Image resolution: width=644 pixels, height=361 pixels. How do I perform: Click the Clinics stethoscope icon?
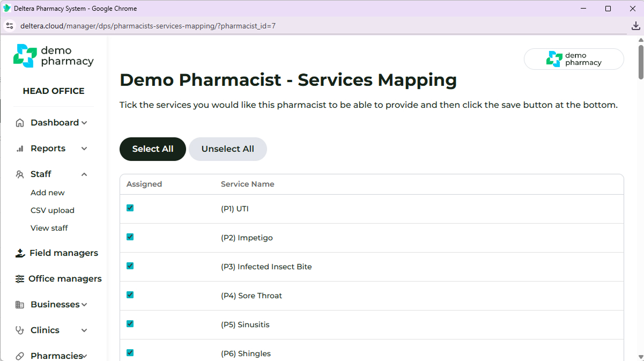[20, 330]
